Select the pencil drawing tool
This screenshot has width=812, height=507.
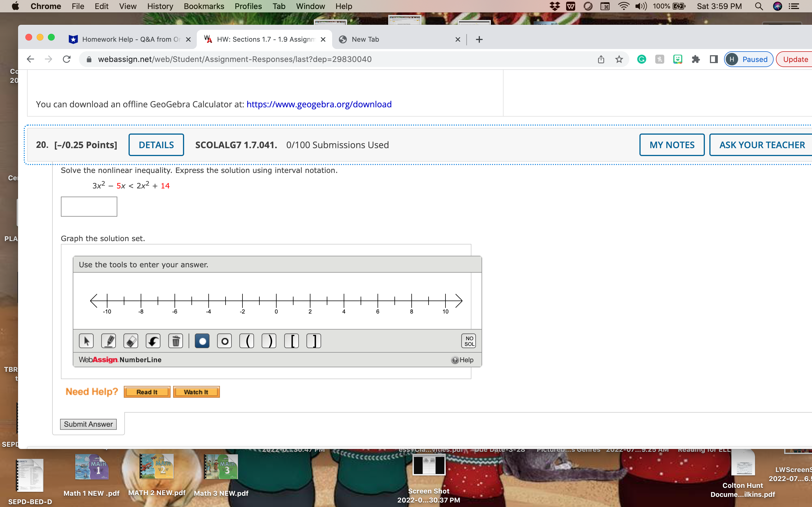(x=108, y=341)
